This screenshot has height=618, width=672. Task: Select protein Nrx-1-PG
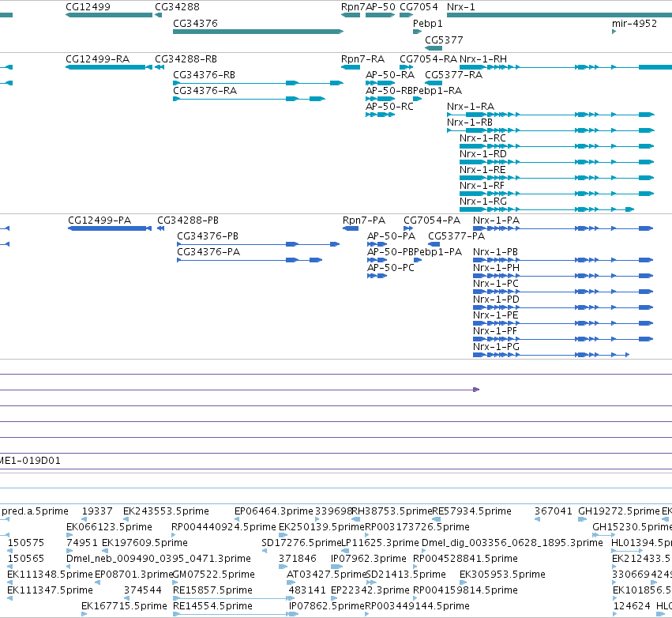click(551, 355)
